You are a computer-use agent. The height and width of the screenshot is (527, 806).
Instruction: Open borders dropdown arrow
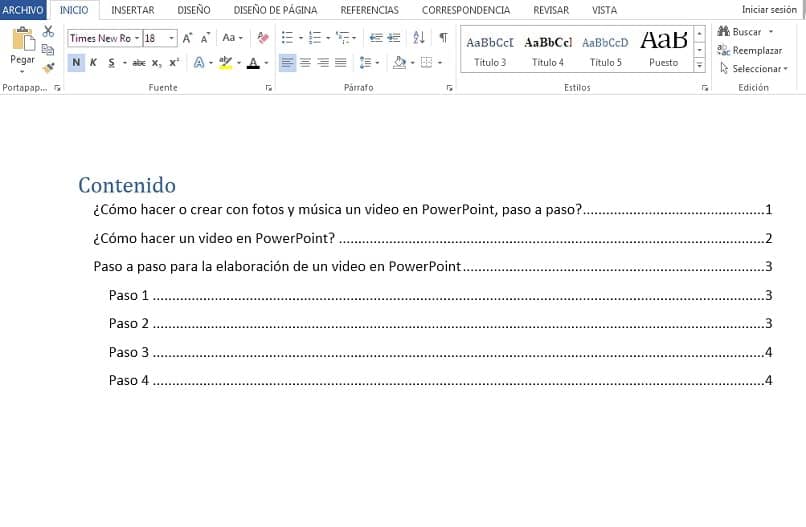440,63
